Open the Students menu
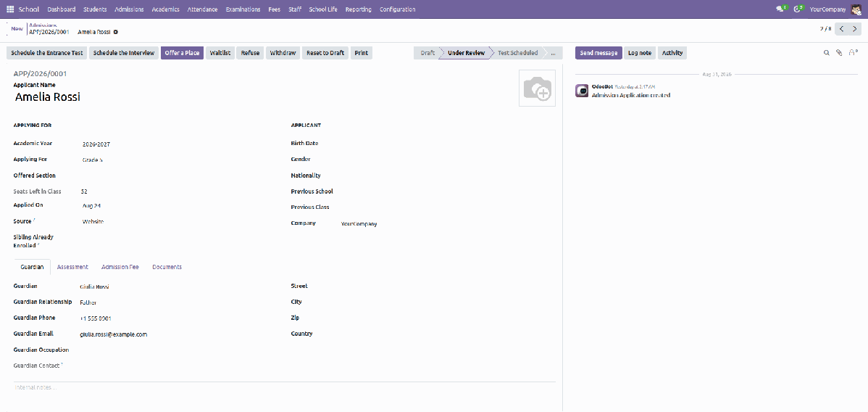Viewport: 868px width, 412px height. click(x=95, y=9)
